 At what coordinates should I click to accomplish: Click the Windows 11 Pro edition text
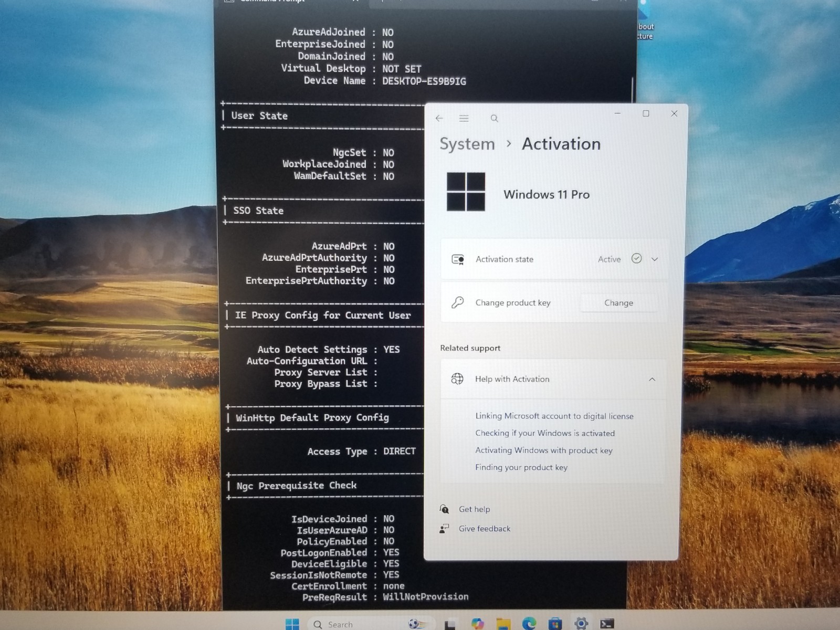[x=547, y=195]
